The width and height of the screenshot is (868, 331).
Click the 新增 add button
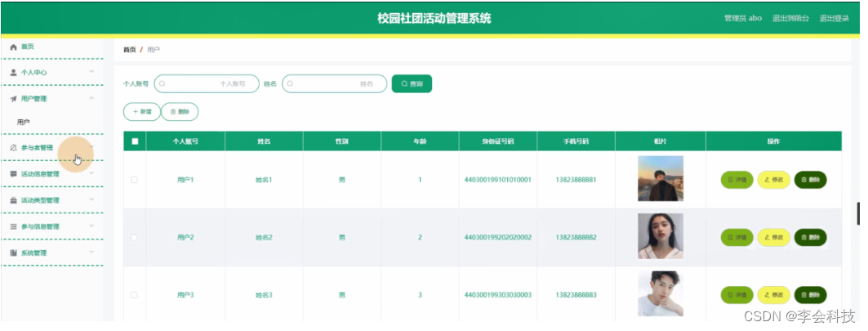tap(142, 111)
